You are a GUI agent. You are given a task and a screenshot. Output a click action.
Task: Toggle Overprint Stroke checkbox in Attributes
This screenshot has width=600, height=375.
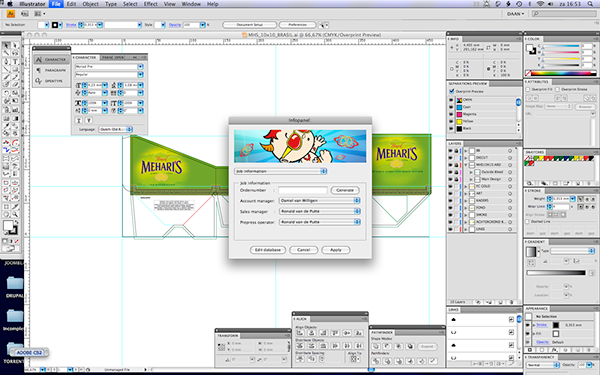[x=558, y=89]
